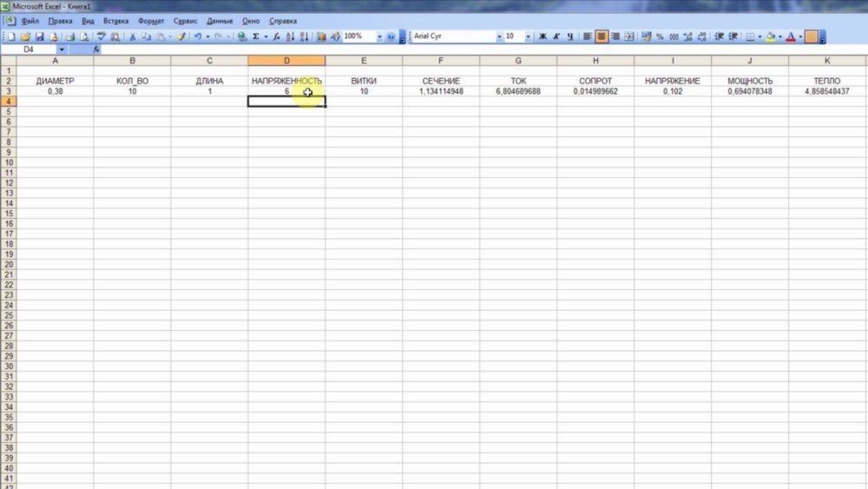The height and width of the screenshot is (489, 868).
Task: Expand the borders style arrow
Action: coord(759,36)
